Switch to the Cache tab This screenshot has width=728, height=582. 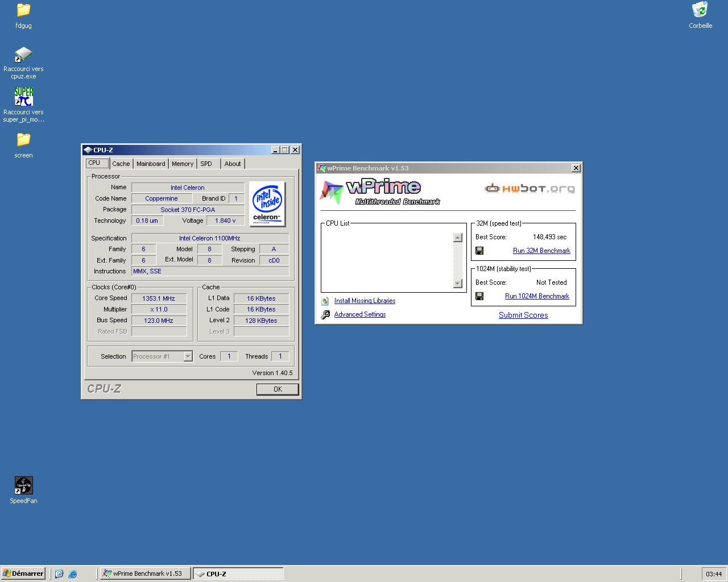pos(121,164)
